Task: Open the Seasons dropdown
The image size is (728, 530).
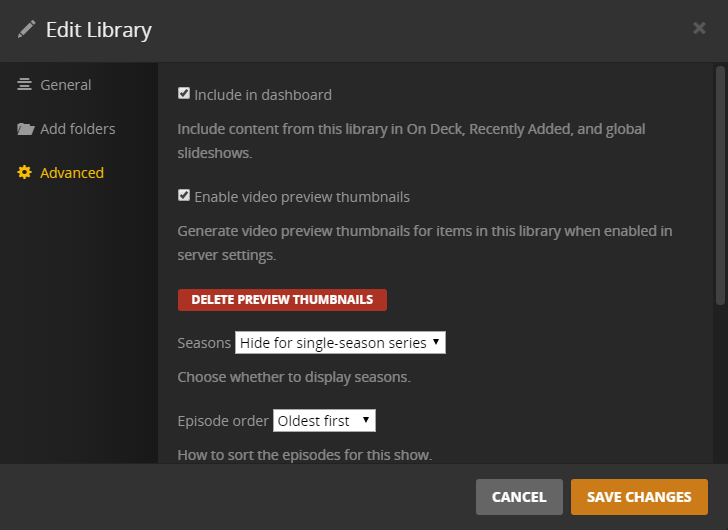Action: (x=340, y=343)
